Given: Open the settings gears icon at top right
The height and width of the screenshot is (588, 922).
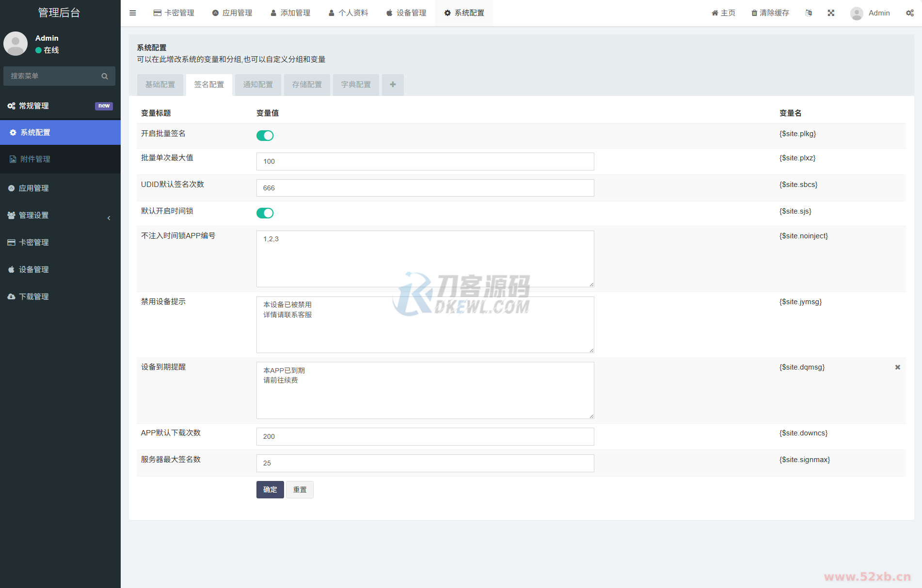Looking at the screenshot, I should click(910, 13).
